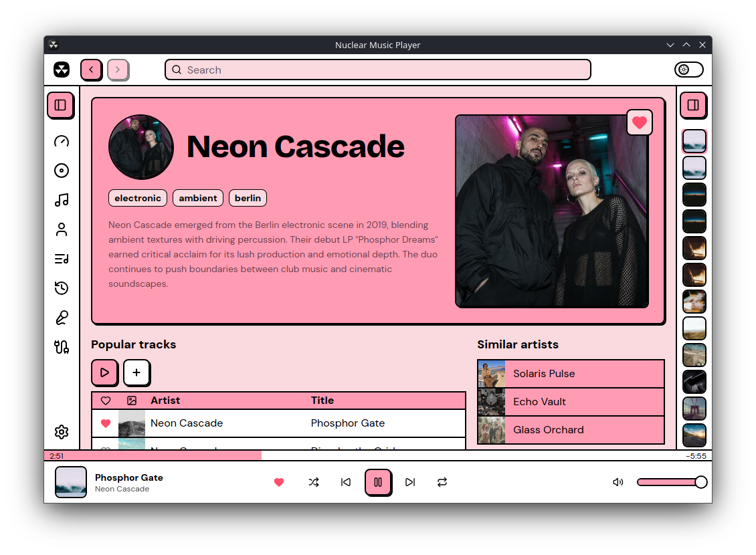Viewport: 756px width, 555px height.
Task: Select the last queue thumbnail with sunset road
Action: pyautogui.click(x=694, y=435)
